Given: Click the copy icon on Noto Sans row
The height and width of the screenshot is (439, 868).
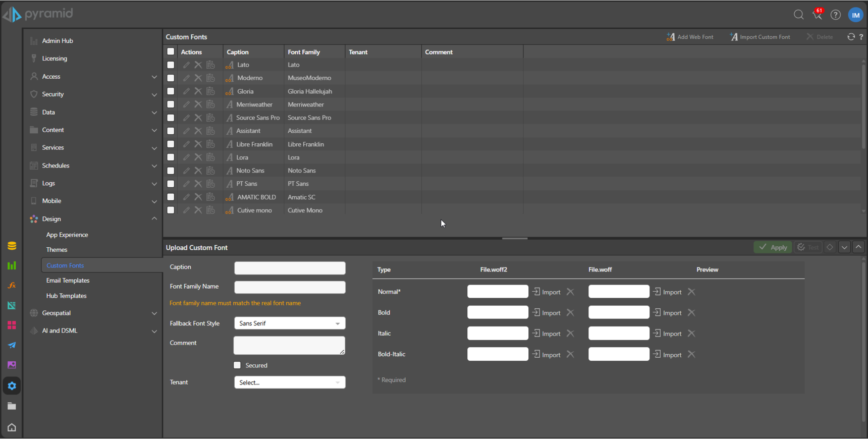Looking at the screenshot, I should click(x=210, y=171).
